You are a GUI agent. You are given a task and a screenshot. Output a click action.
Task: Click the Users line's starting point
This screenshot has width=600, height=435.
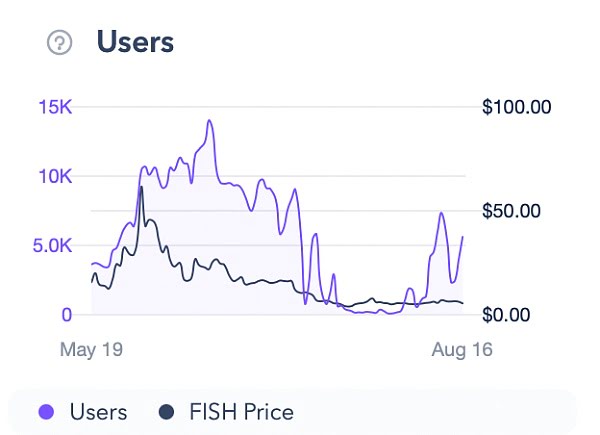tap(91, 265)
